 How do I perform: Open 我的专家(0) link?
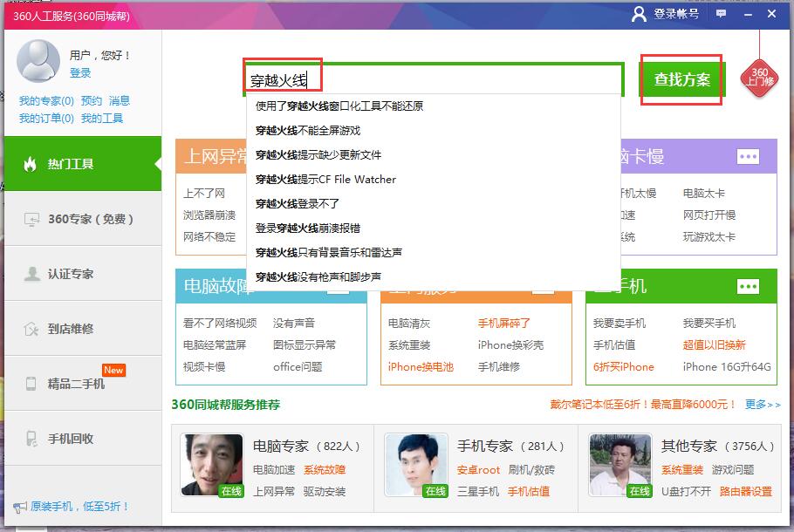pyautogui.click(x=46, y=100)
